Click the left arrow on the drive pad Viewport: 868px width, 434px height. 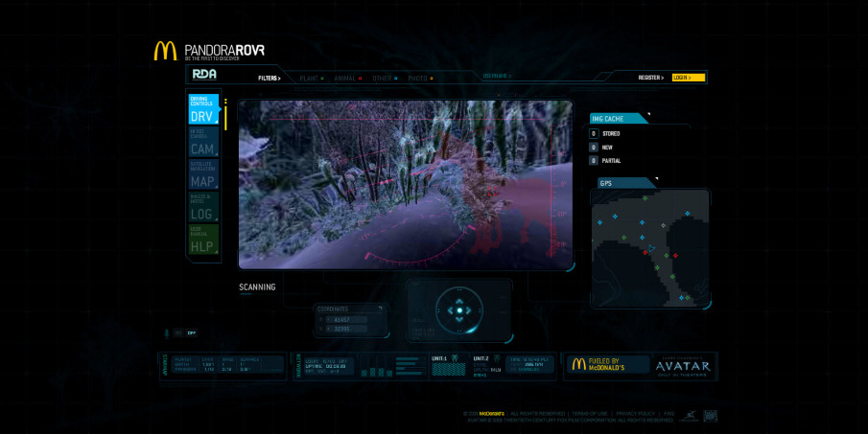tap(450, 310)
